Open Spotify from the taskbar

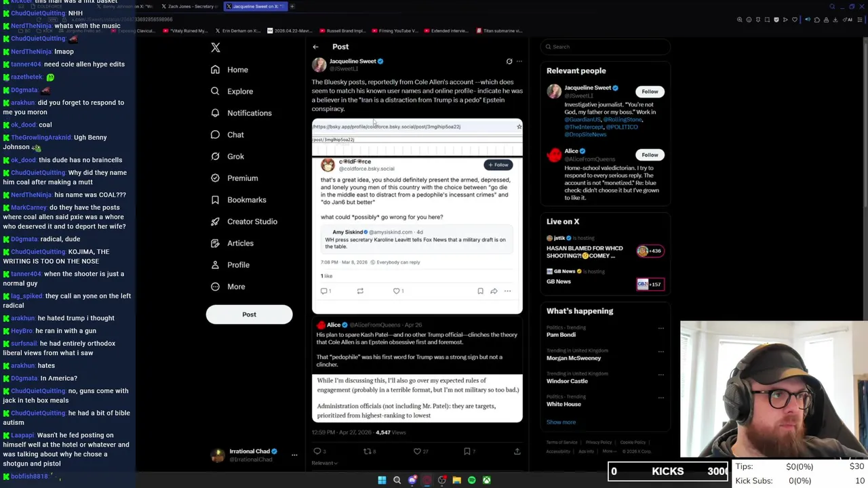(472, 480)
